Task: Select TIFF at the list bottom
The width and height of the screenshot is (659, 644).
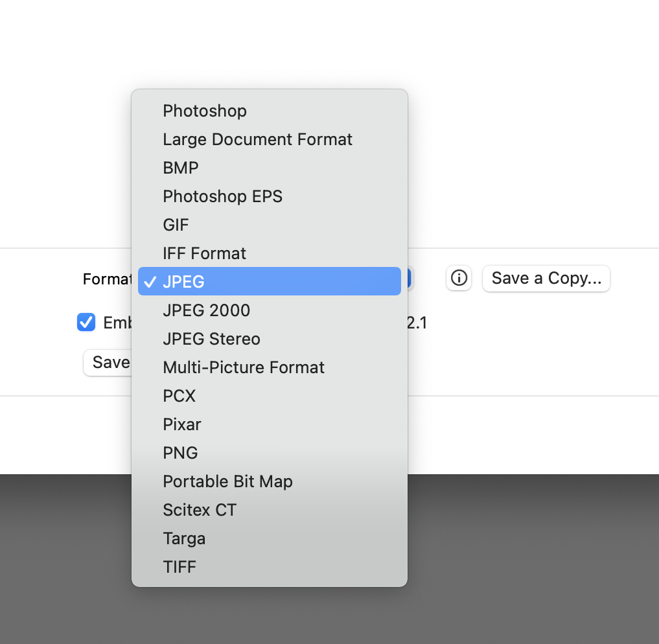Action: click(179, 567)
